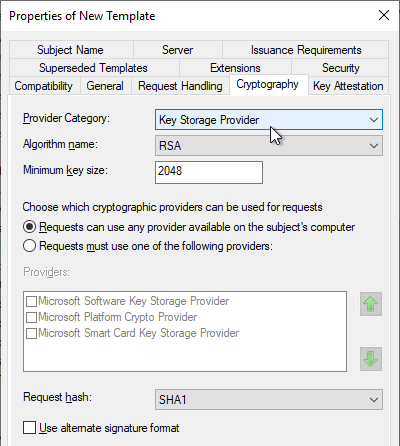Click the green up arrow button
Image resolution: width=400 pixels, height=446 pixels.
tap(371, 304)
